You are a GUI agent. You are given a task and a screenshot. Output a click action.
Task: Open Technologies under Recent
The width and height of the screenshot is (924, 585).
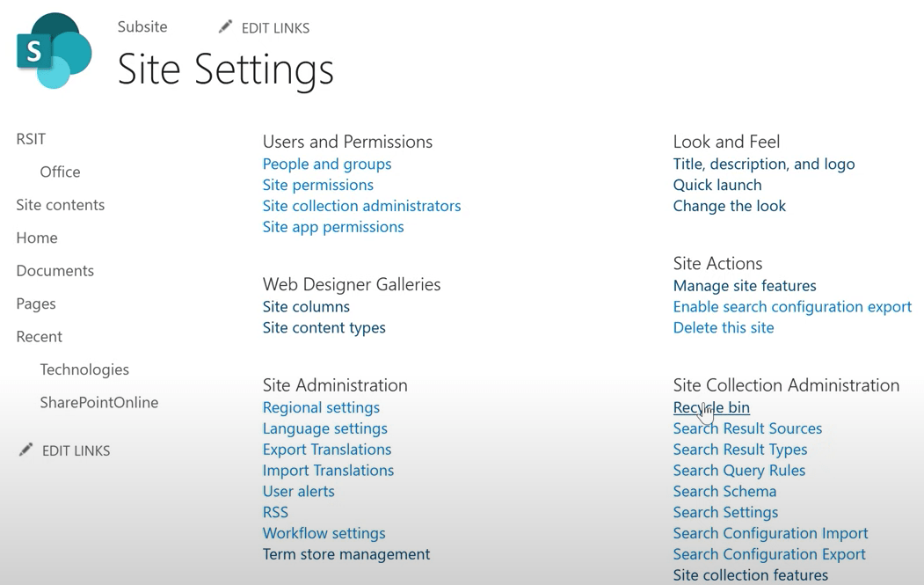(84, 369)
